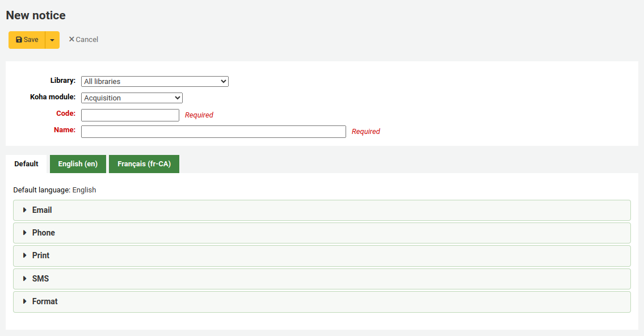This screenshot has height=336, width=644.
Task: Click inside the Code input field
Action: tap(130, 115)
